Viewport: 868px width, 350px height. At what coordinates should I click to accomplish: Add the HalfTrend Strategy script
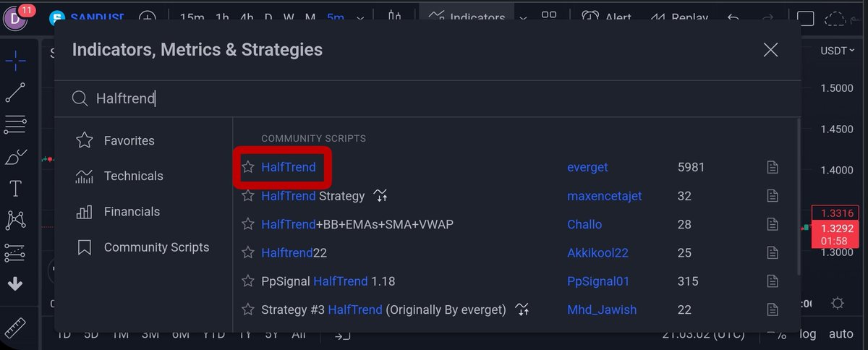pyautogui.click(x=312, y=196)
